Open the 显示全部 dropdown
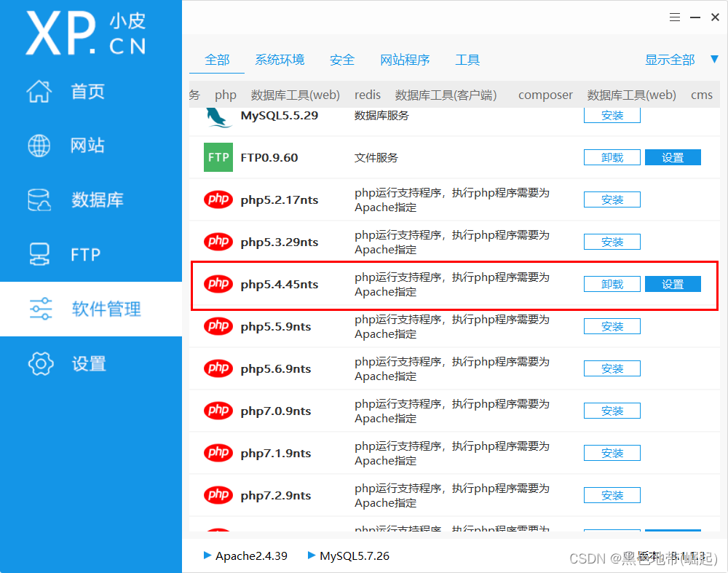 coord(670,60)
